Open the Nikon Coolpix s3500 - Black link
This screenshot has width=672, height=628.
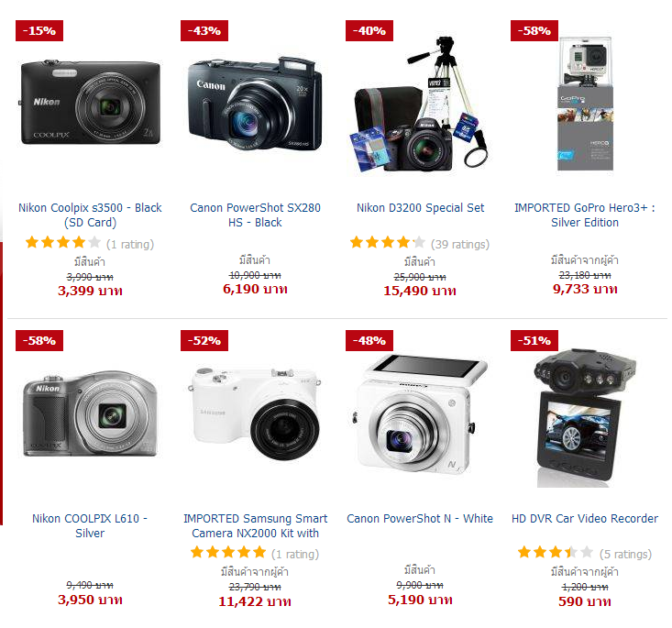pyautogui.click(x=90, y=215)
